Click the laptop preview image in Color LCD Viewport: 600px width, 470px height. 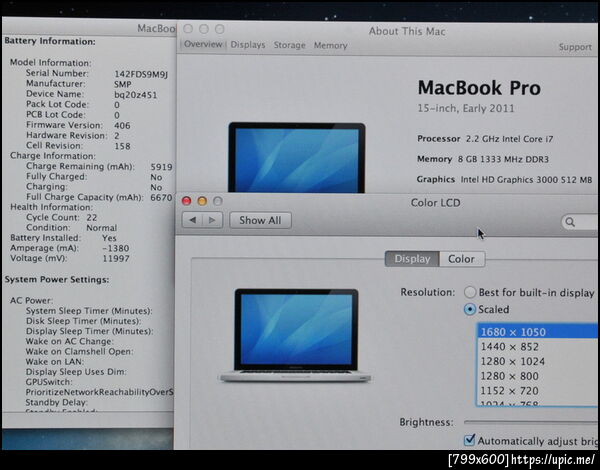(x=295, y=335)
